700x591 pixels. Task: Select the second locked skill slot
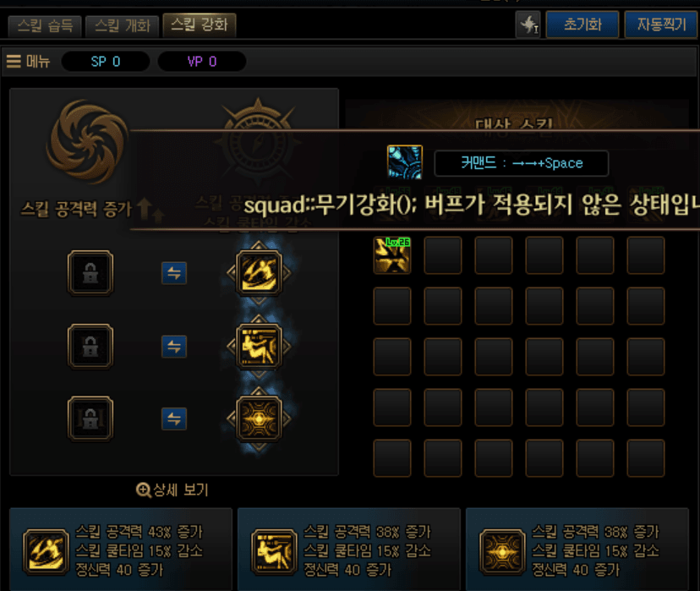(90, 346)
